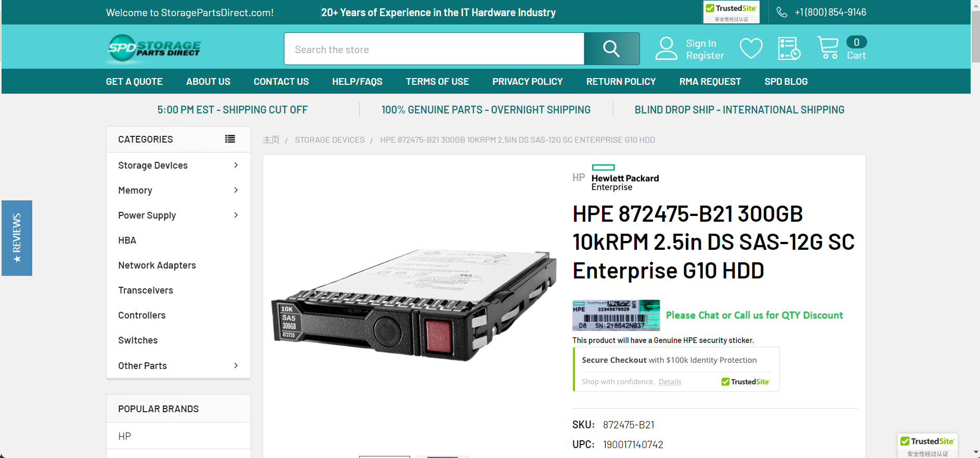Click the TrustedSite logo in Secure Checkout box
The width and height of the screenshot is (980, 458).
click(x=746, y=381)
